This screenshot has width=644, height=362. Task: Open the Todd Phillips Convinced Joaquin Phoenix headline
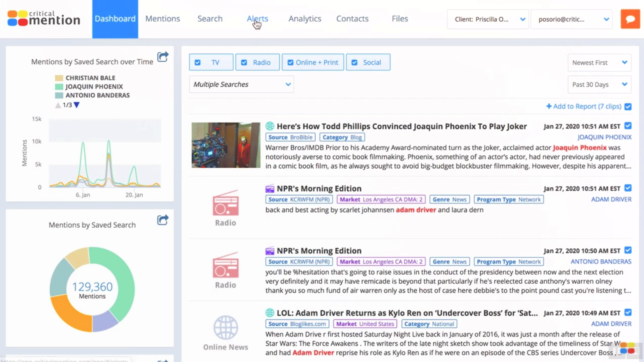[x=402, y=126]
